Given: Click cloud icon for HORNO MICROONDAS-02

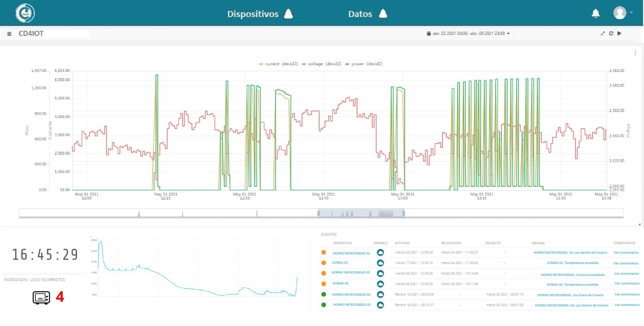Looking at the screenshot, I should tap(380, 294).
